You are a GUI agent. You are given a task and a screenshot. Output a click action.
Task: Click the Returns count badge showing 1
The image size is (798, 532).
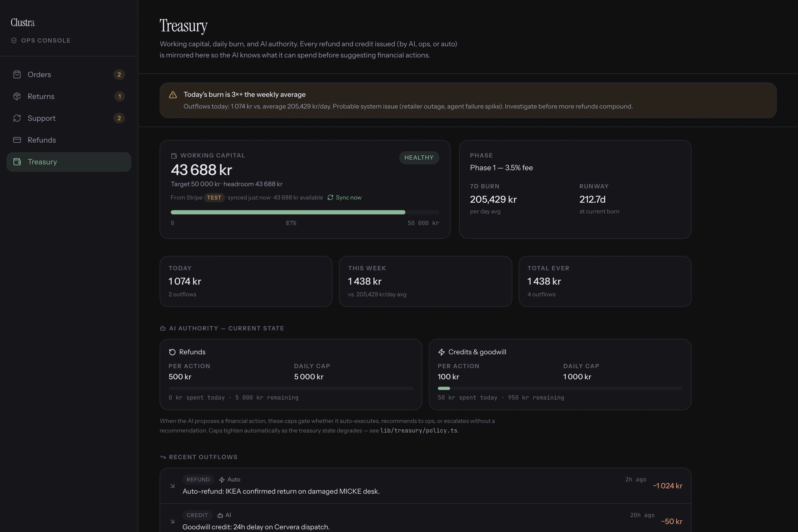(x=119, y=96)
